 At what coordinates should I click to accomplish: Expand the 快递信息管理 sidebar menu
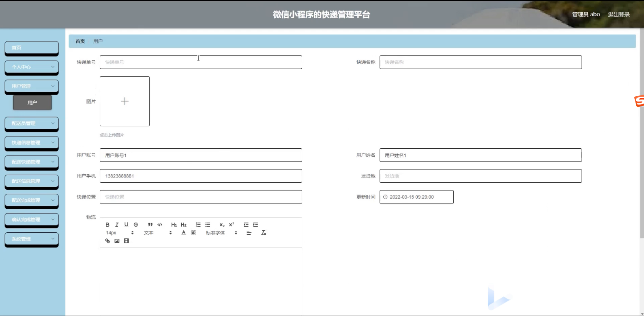[32, 143]
